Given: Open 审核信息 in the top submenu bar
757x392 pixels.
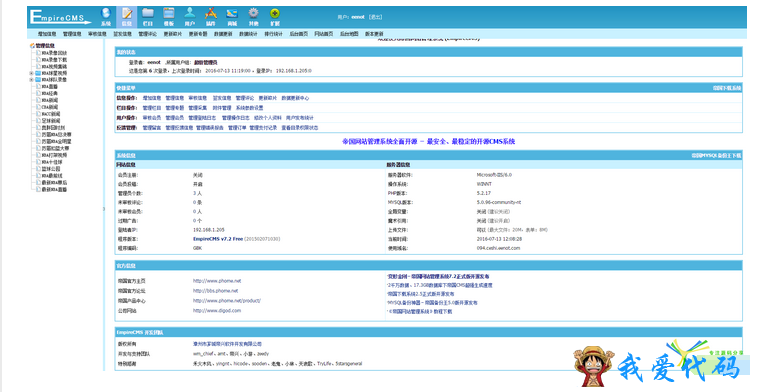Looking at the screenshot, I should 98,34.
